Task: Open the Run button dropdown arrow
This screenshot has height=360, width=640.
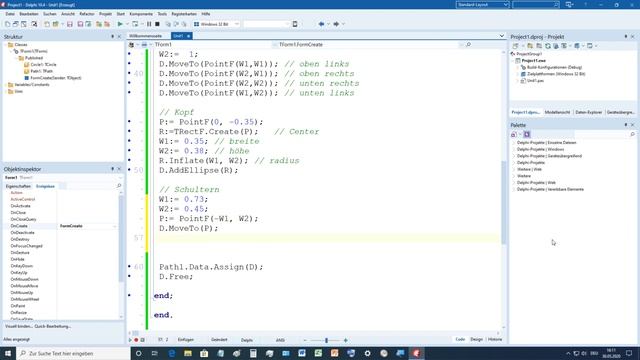Action: (x=127, y=24)
